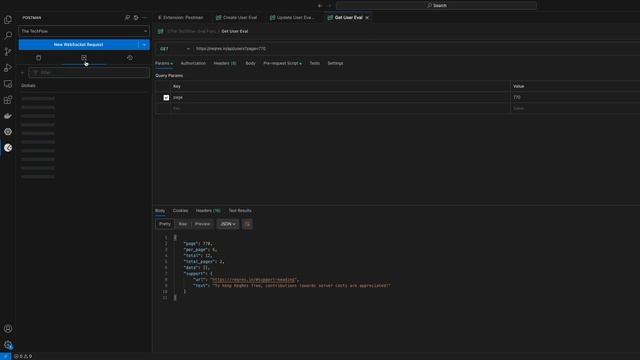Open the support URL link in the response

pos(253,280)
